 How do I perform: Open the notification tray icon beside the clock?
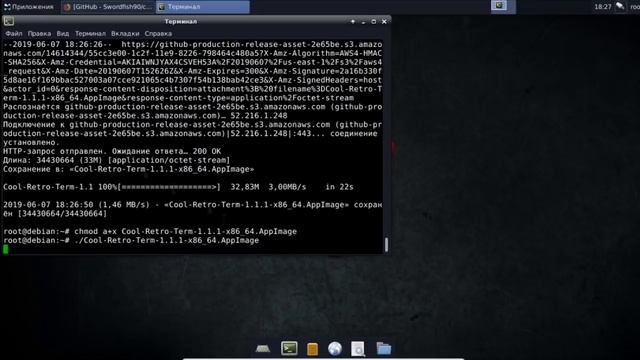click(x=620, y=7)
